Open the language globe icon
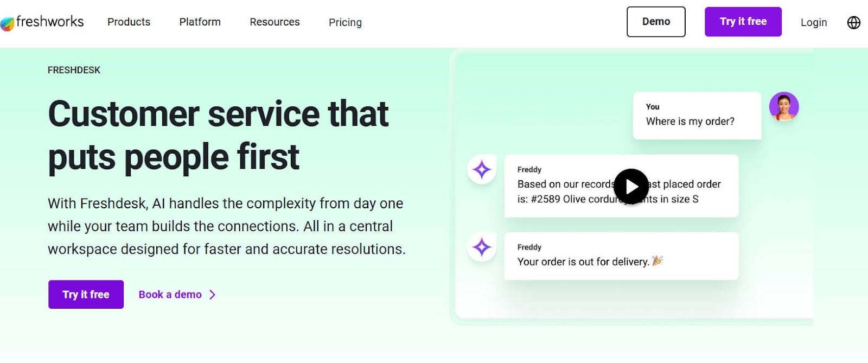The height and width of the screenshot is (363, 868). pos(854,22)
